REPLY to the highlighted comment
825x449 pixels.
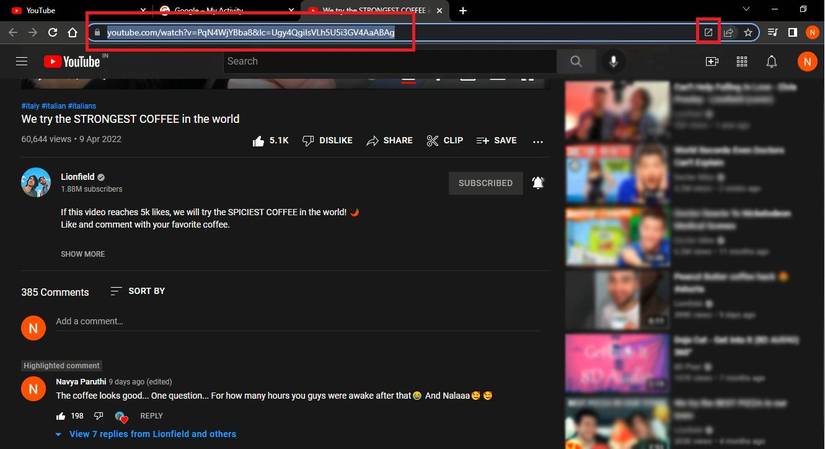tap(151, 416)
